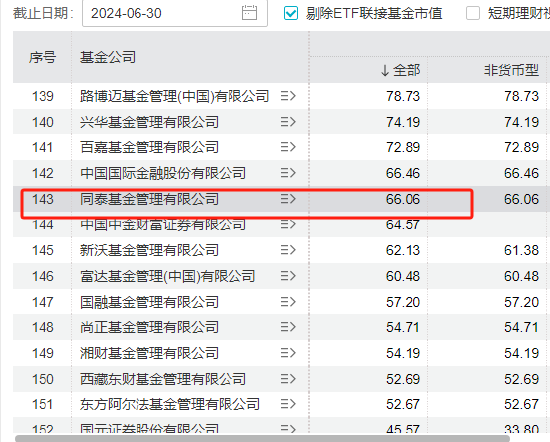
Task: Sort by the 非货币型 column header
Action: [511, 70]
